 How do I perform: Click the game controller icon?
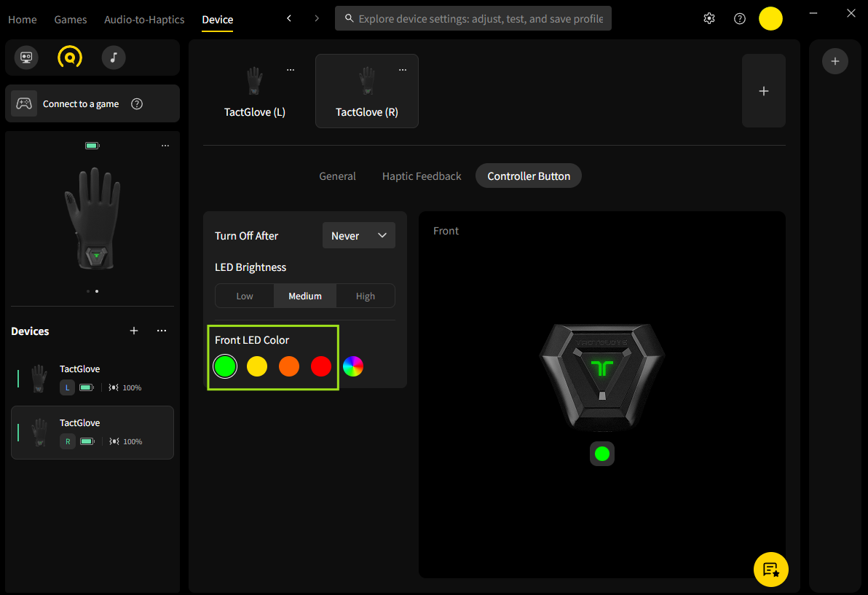[x=24, y=103]
